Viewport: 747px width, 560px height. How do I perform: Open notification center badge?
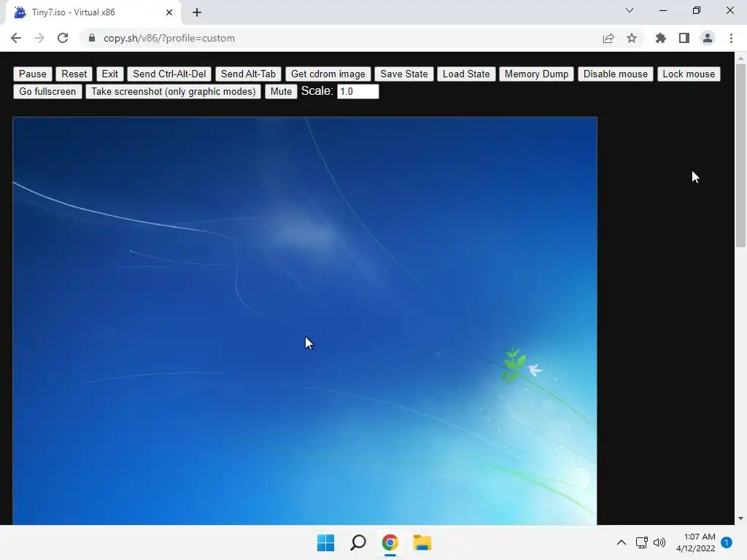(727, 542)
